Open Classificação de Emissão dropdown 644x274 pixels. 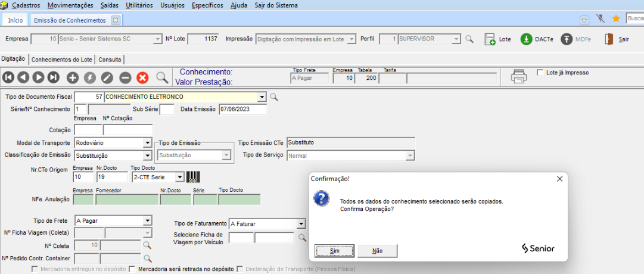click(x=148, y=155)
